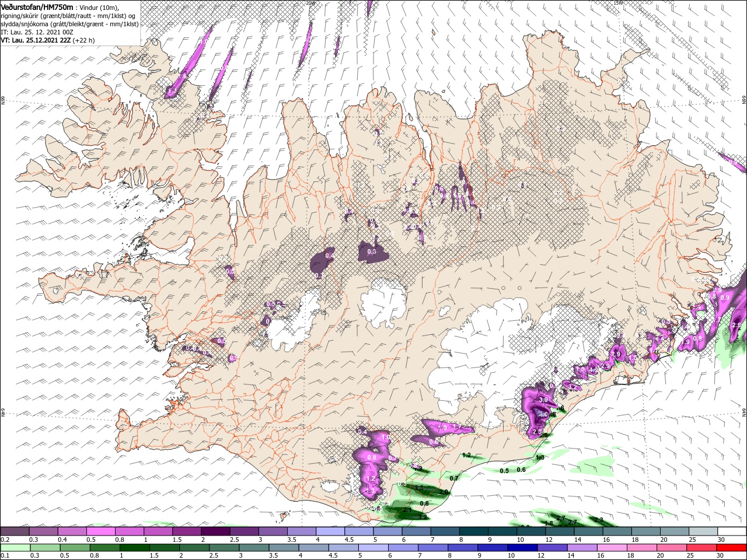The width and height of the screenshot is (747, 560).
Task: Pick the lavender 4–4.5 snow legend swatch
Action: tap(330, 531)
